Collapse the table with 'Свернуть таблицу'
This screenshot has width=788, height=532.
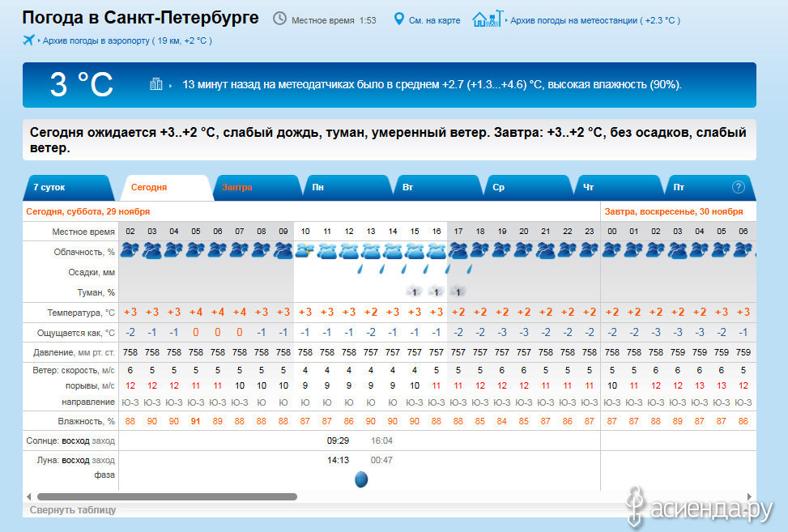(73, 510)
